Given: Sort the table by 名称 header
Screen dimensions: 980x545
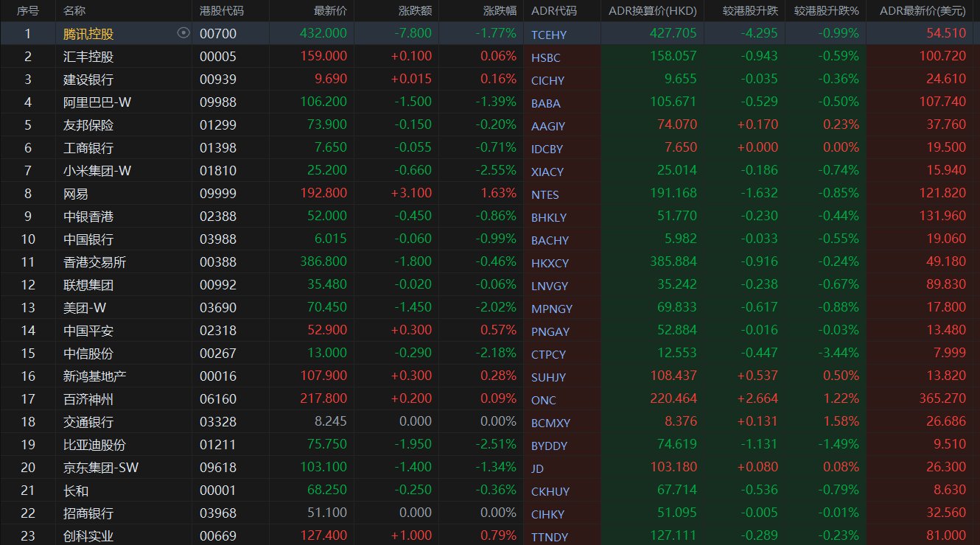Looking at the screenshot, I should click(x=74, y=11).
